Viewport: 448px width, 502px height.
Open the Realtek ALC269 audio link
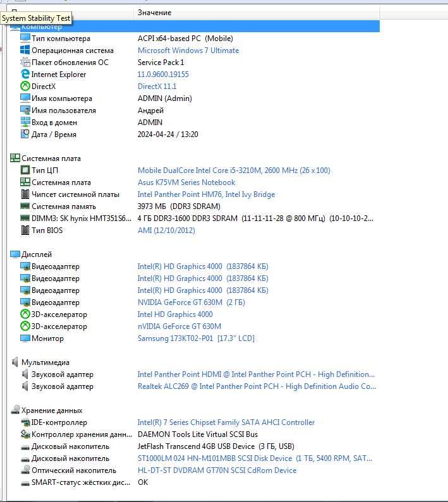[257, 386]
